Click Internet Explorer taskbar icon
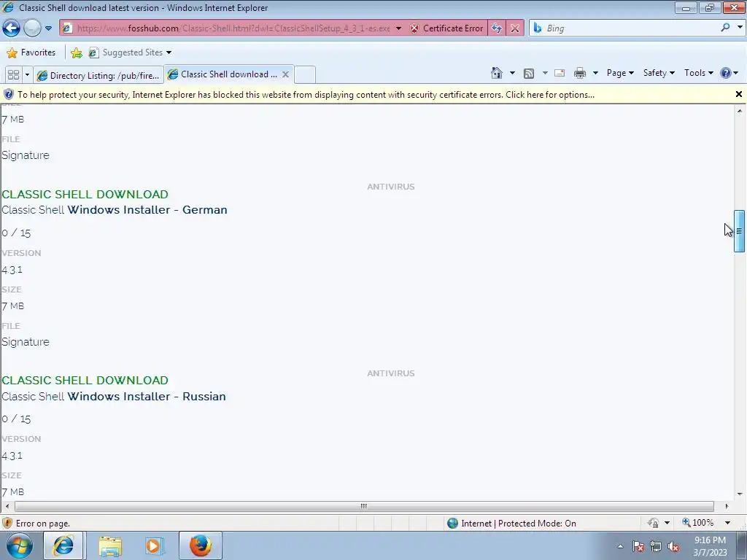The width and height of the screenshot is (747, 560). [63, 545]
